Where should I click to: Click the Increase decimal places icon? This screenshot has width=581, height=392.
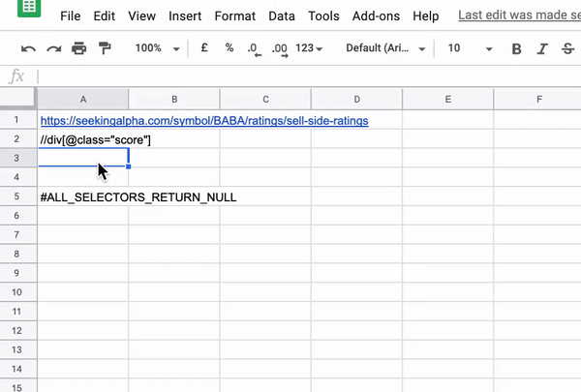(x=280, y=49)
